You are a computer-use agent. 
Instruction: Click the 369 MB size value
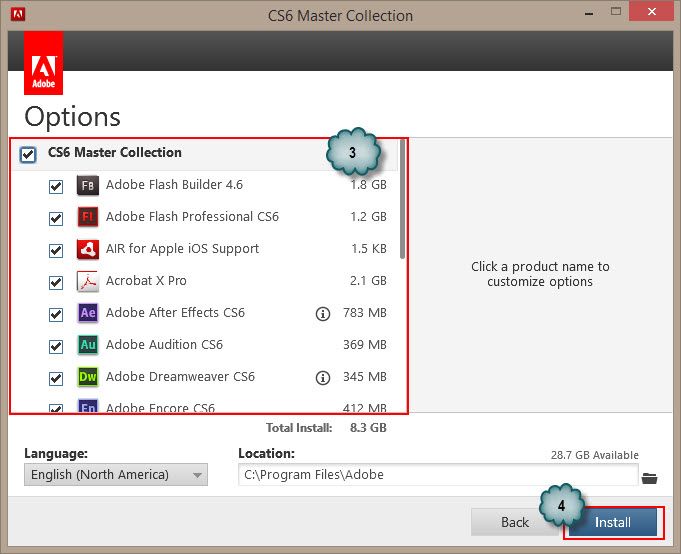(365, 345)
